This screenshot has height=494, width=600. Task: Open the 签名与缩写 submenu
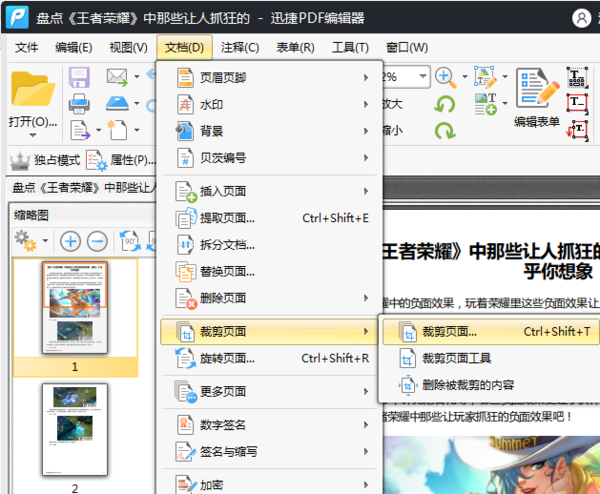[x=269, y=452]
